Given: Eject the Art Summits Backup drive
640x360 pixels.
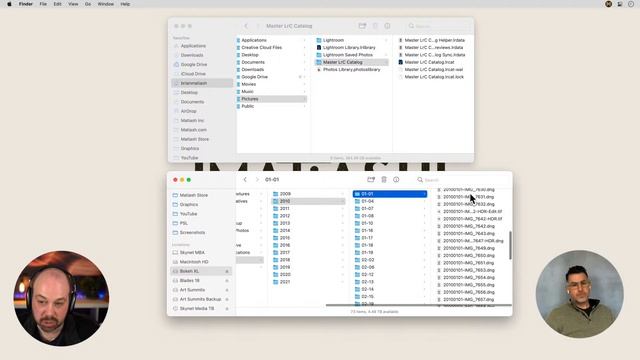Looking at the screenshot, I should pyautogui.click(x=227, y=299).
